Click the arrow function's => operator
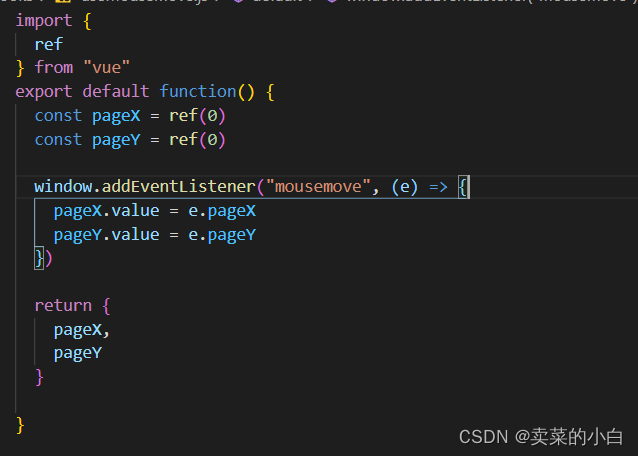This screenshot has width=638, height=456. coord(438,187)
